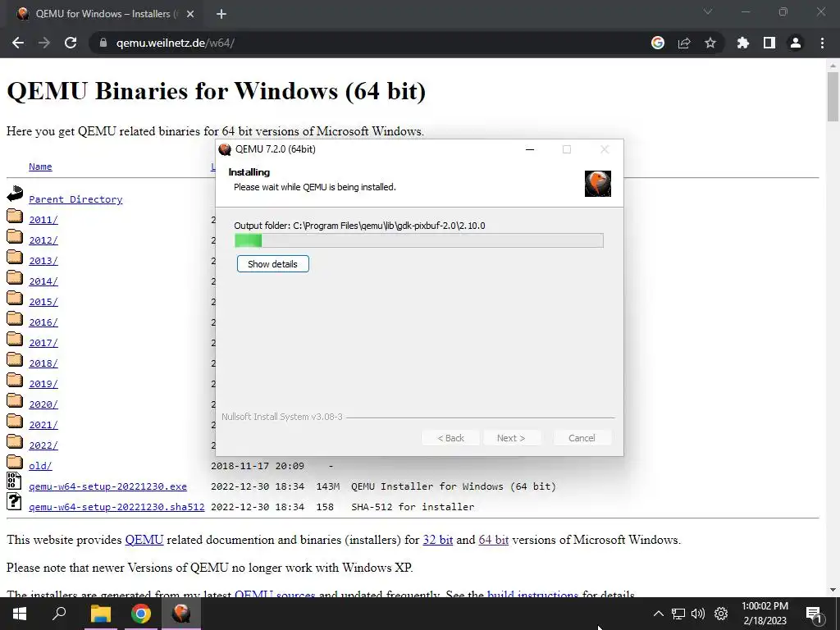840x630 pixels.
Task: Open the 2017/ directory
Action: (x=43, y=343)
